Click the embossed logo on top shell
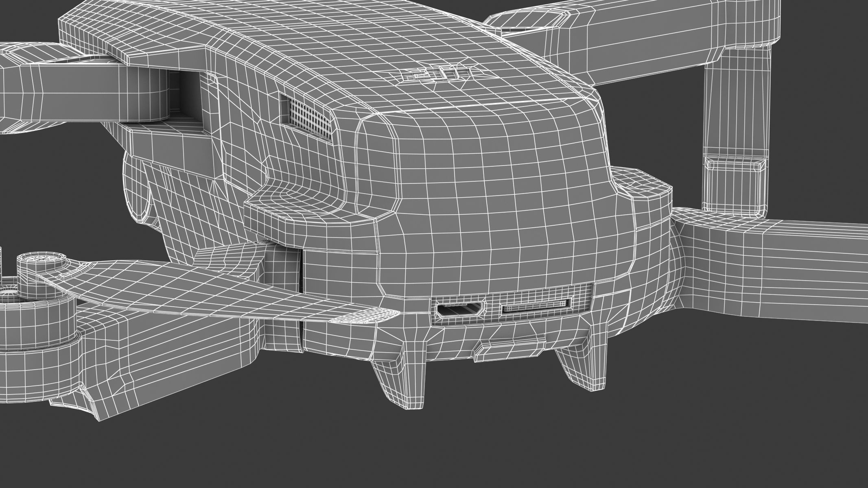 [x=436, y=74]
